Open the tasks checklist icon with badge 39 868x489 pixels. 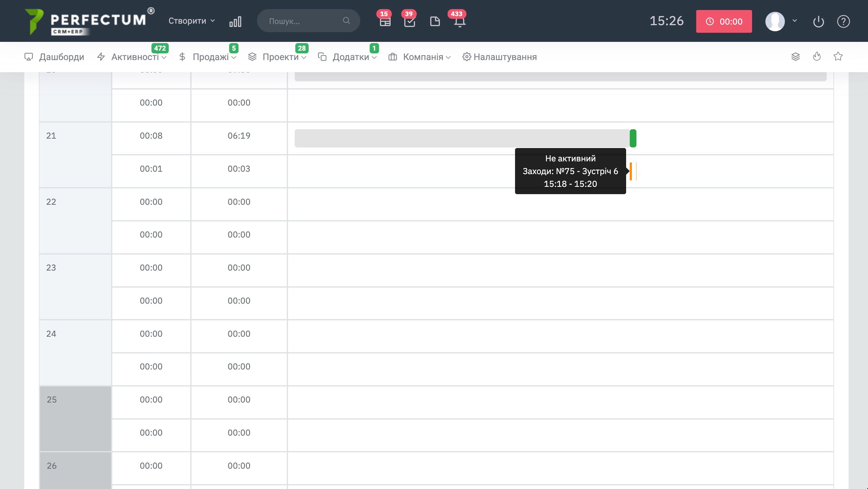click(x=409, y=22)
